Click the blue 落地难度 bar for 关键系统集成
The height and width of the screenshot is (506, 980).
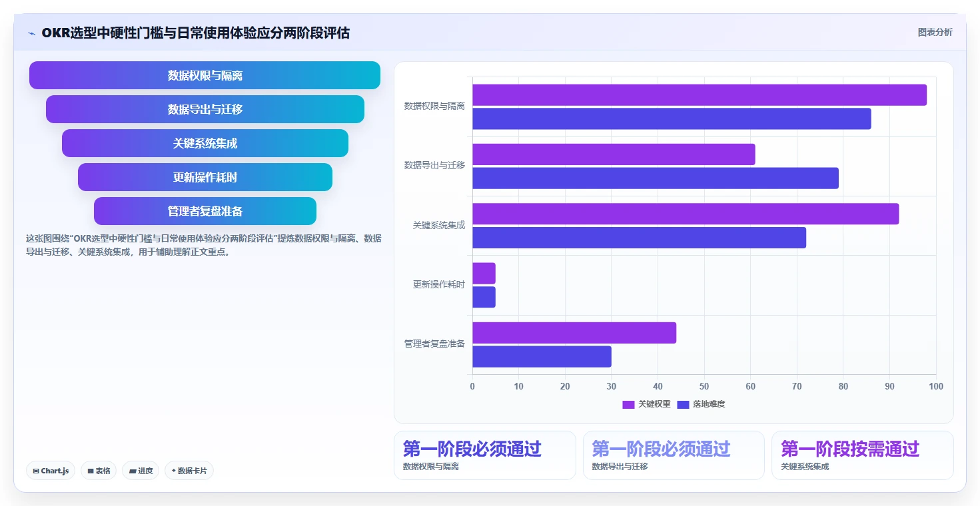pyautogui.click(x=640, y=238)
